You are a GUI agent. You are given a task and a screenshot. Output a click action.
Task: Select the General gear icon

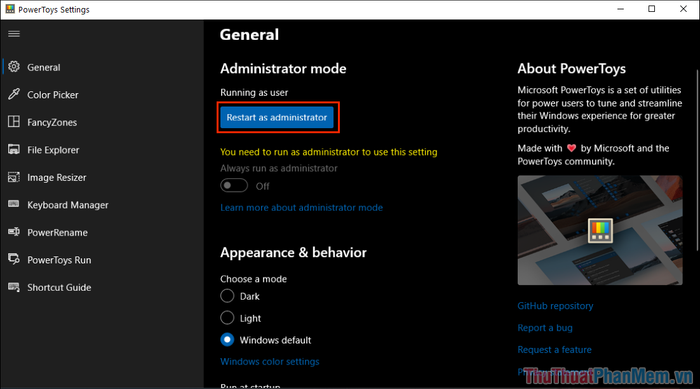14,67
